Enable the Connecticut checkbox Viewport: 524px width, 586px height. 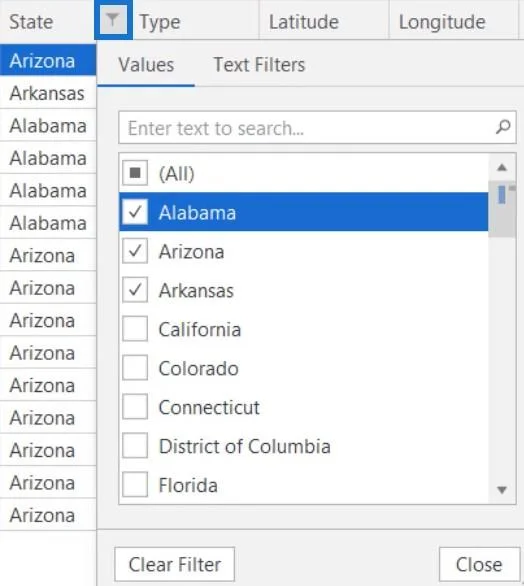[x=135, y=407]
